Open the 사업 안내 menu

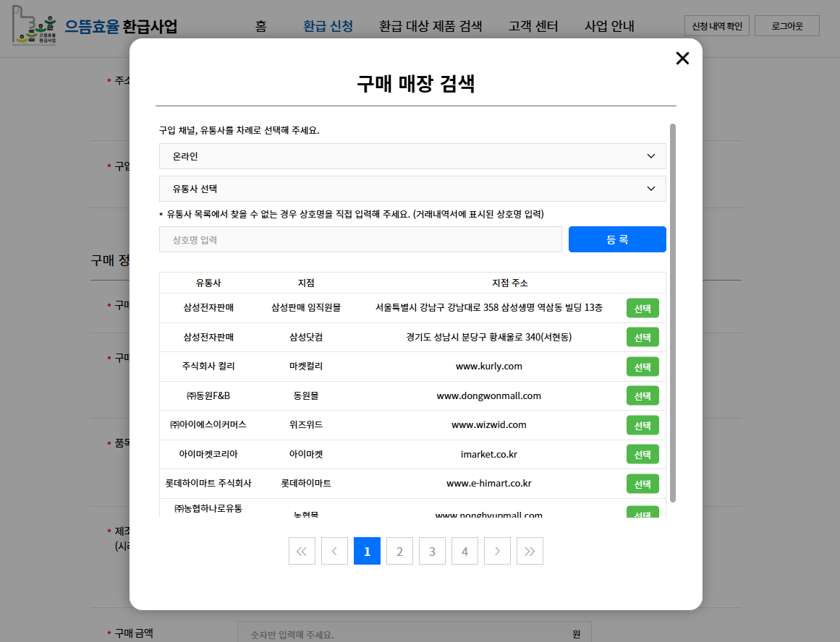tap(609, 26)
